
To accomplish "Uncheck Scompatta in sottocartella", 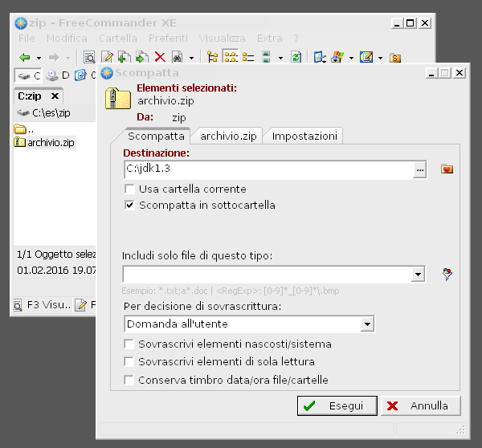I will 129,205.
